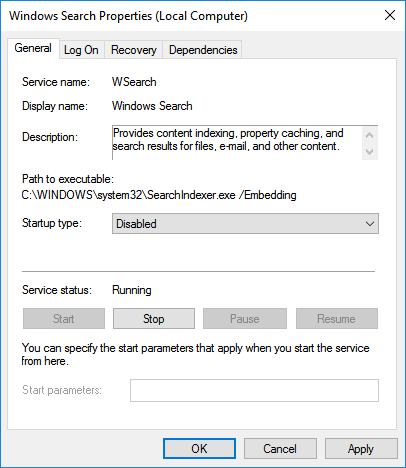406x468 pixels.
Task: Click the dialog title bar text
Action: 128,16
